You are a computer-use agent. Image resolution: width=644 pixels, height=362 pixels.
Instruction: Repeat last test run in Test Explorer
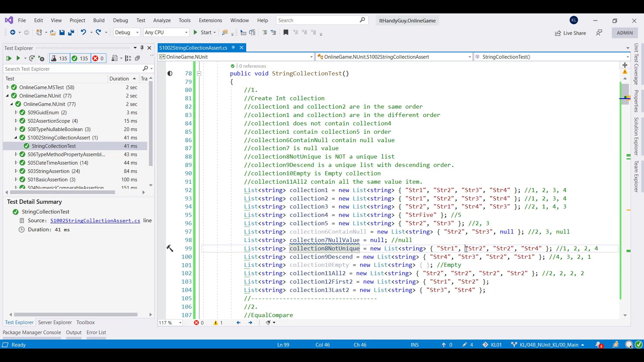[32, 58]
